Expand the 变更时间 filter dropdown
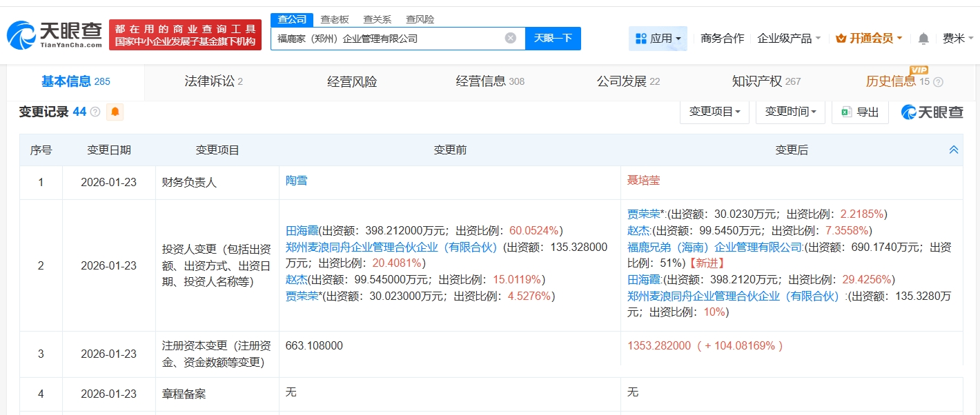The width and height of the screenshot is (980, 415). pos(790,112)
